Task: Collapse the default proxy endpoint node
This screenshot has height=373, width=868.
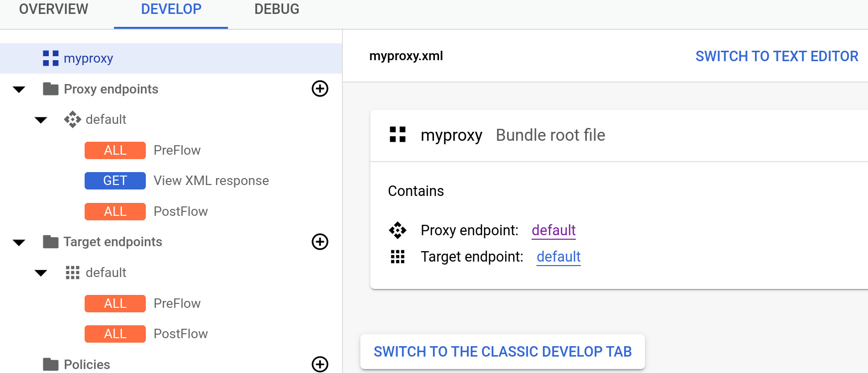Action: [41, 120]
